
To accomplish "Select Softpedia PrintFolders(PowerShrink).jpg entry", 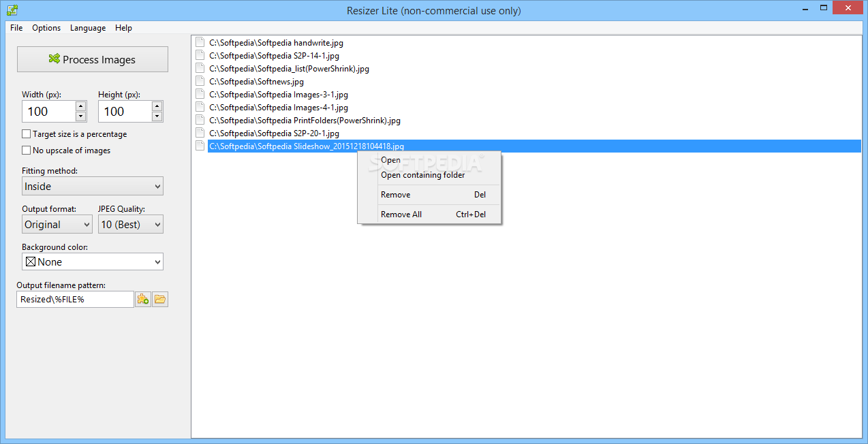I will [305, 120].
